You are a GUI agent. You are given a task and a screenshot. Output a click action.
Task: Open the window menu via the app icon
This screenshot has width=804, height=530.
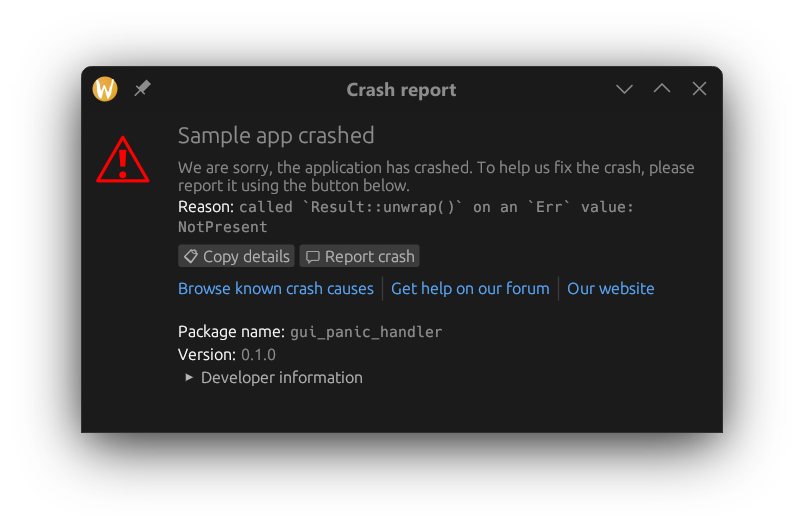point(105,89)
